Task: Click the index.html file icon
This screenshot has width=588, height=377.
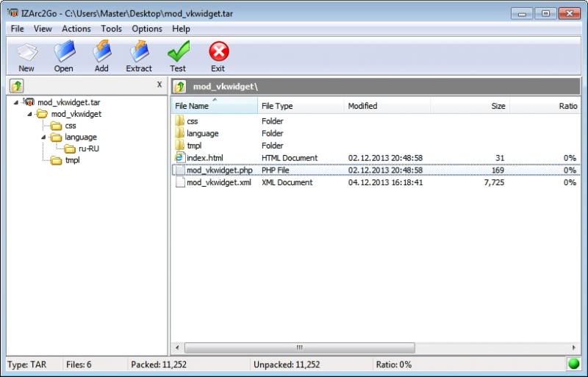Action: click(x=180, y=157)
